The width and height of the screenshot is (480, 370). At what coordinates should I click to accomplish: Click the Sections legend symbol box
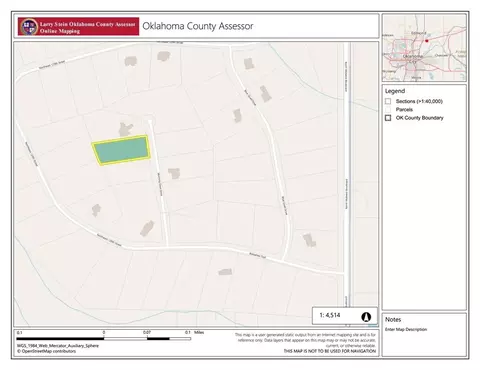pos(388,101)
